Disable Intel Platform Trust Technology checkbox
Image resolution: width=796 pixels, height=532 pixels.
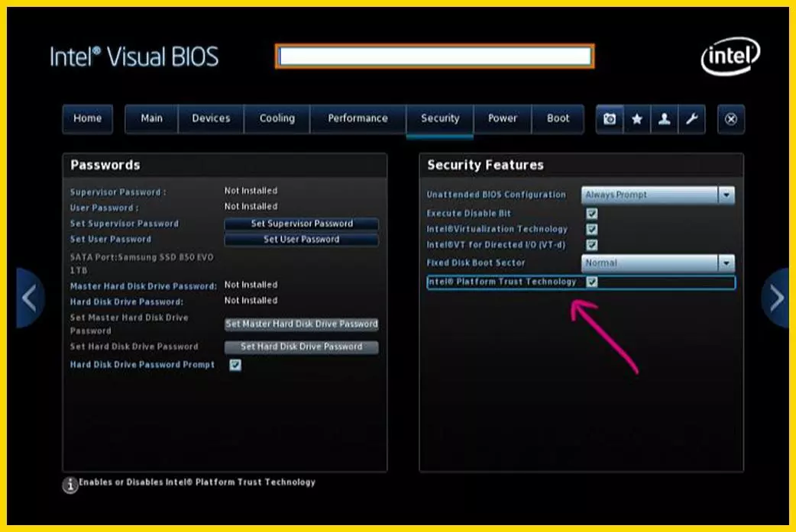click(592, 282)
